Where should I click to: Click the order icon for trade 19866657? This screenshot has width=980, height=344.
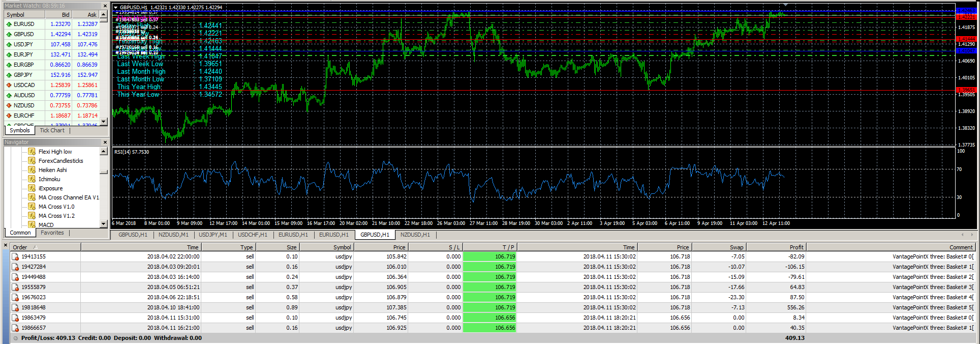[x=15, y=328]
